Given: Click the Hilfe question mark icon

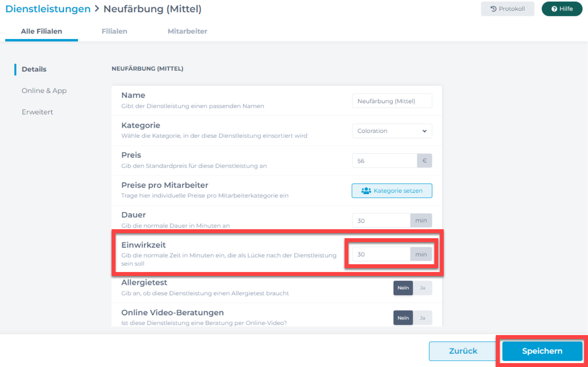Looking at the screenshot, I should click(554, 9).
